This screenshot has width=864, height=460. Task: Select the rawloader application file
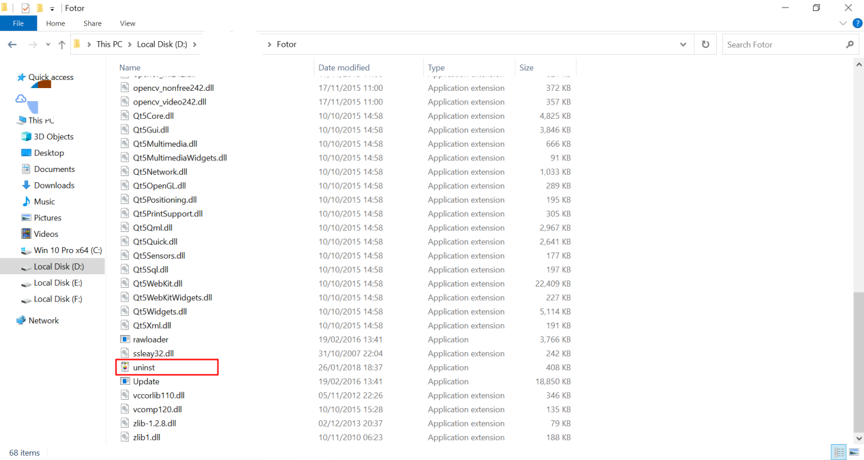(150, 339)
